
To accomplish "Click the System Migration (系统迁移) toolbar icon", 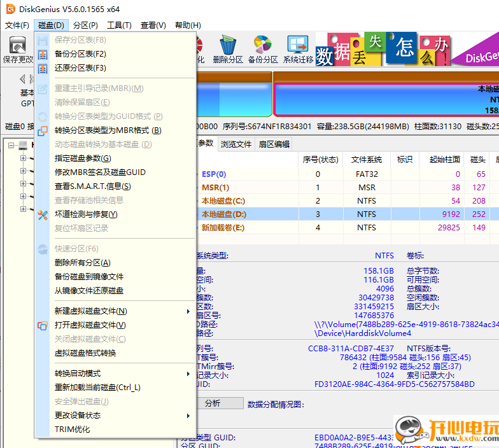I will point(298,50).
